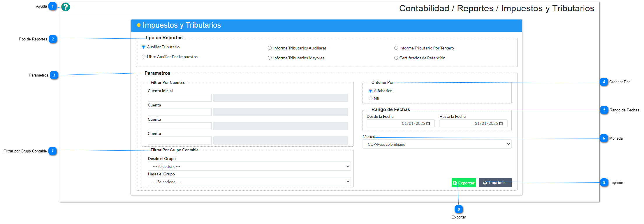Screen dimensions: 644x224
Task: Click the 'Filtrar Por Grupo Contable' label
Action: click(x=174, y=150)
